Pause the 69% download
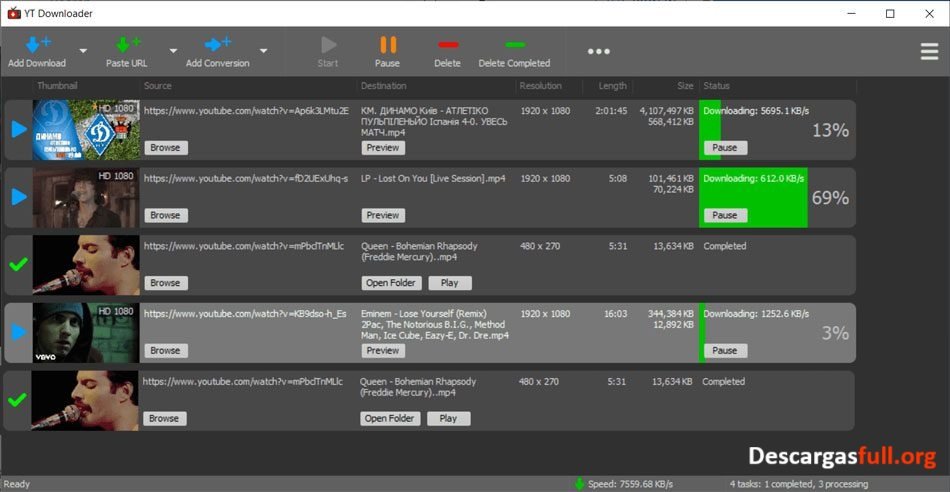Screen dimensions: 950x492 [725, 215]
